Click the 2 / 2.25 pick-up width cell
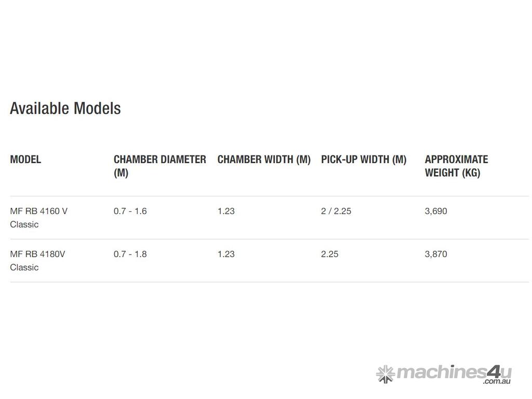Screen dimensions: 532x399 point(336,211)
